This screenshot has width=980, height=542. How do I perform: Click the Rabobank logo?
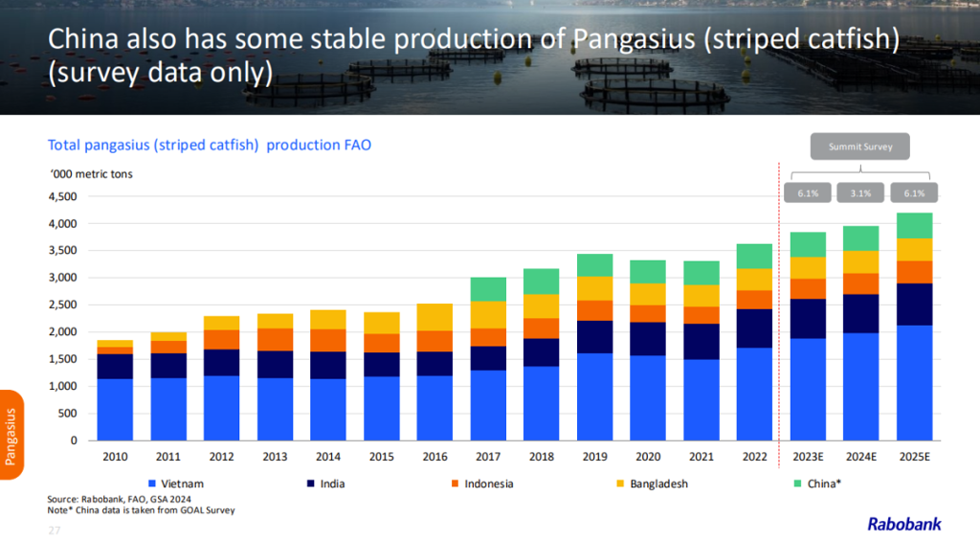pyautogui.click(x=903, y=524)
